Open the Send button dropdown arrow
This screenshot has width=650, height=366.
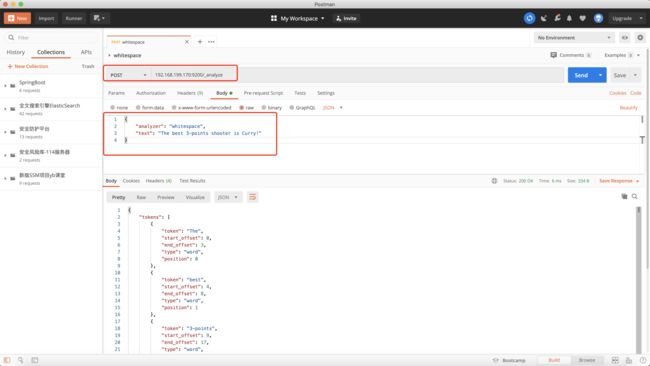coord(600,75)
